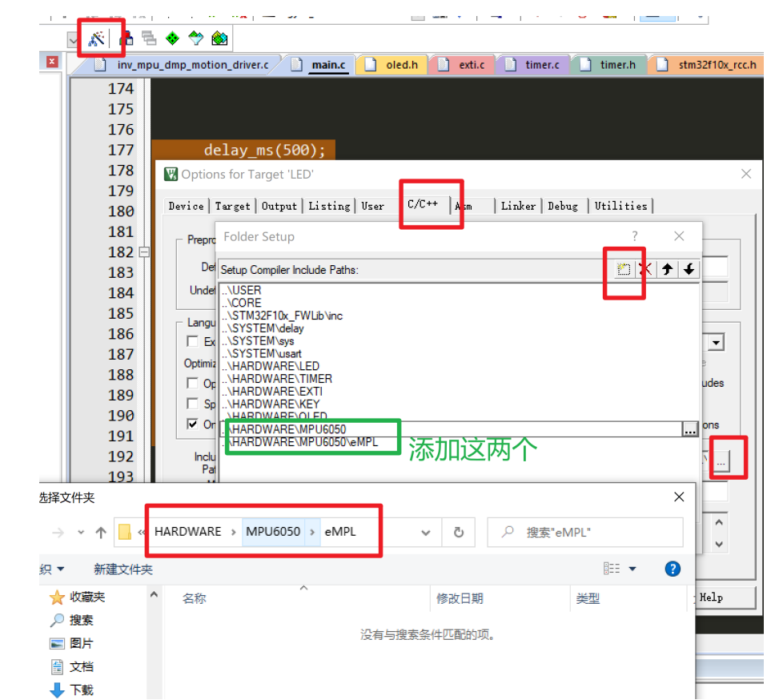Open the dropdown at right of Options dialog
Image resolution: width=771 pixels, height=700 pixels.
point(716,342)
